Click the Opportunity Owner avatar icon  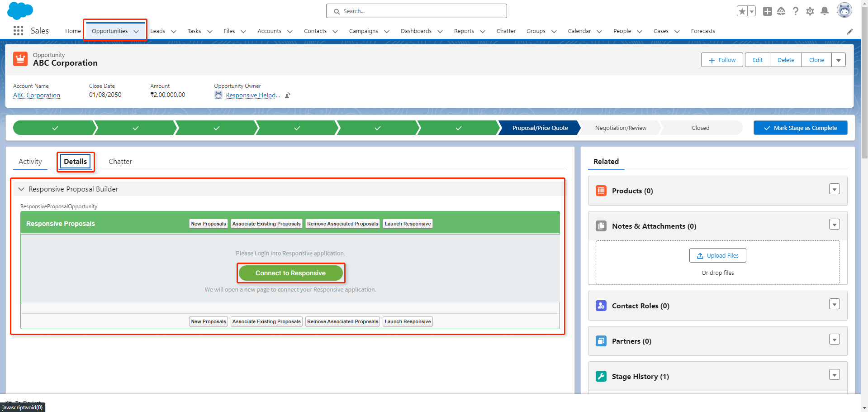[218, 95]
